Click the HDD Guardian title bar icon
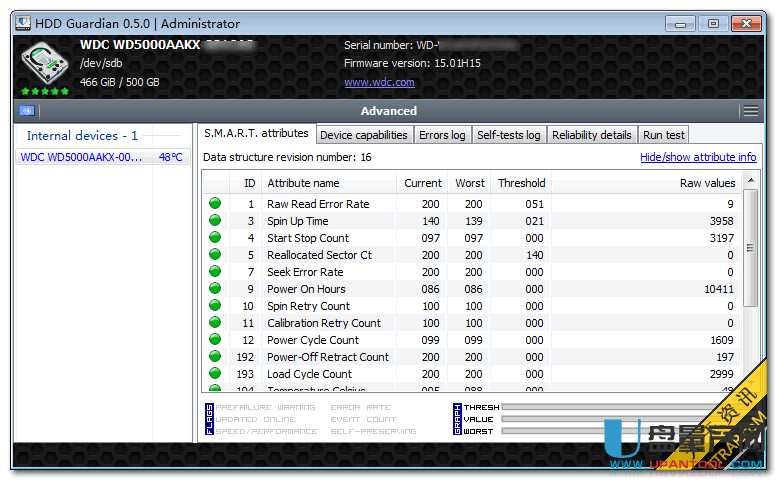 22,23
